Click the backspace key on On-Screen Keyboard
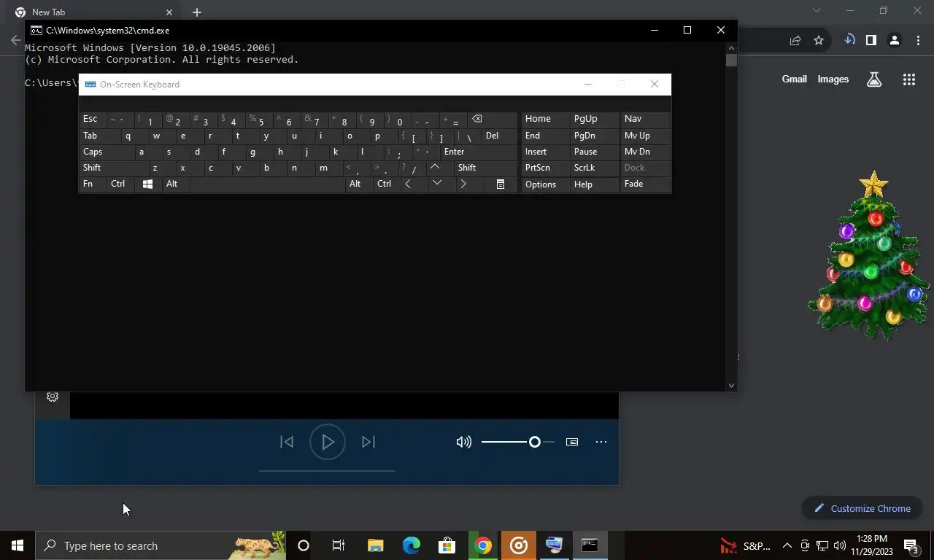Viewport: 934px width, 560px height. 491,120
